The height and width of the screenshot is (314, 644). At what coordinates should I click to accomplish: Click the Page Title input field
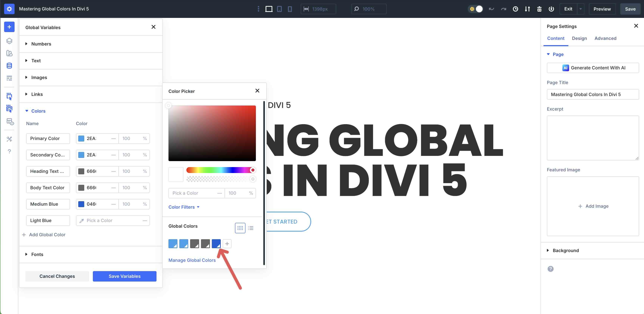point(593,94)
